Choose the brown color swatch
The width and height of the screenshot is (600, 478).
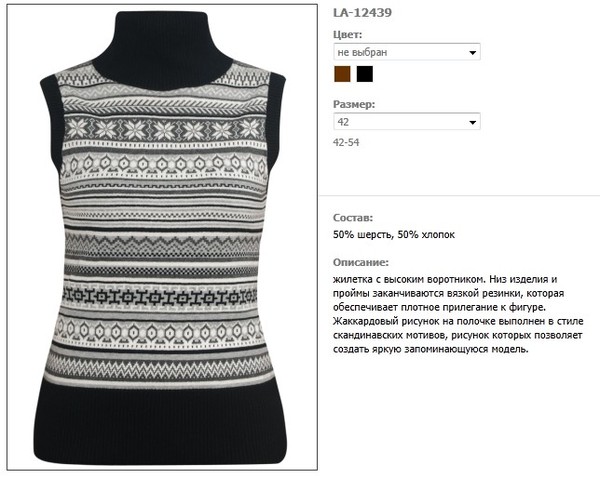click(342, 74)
